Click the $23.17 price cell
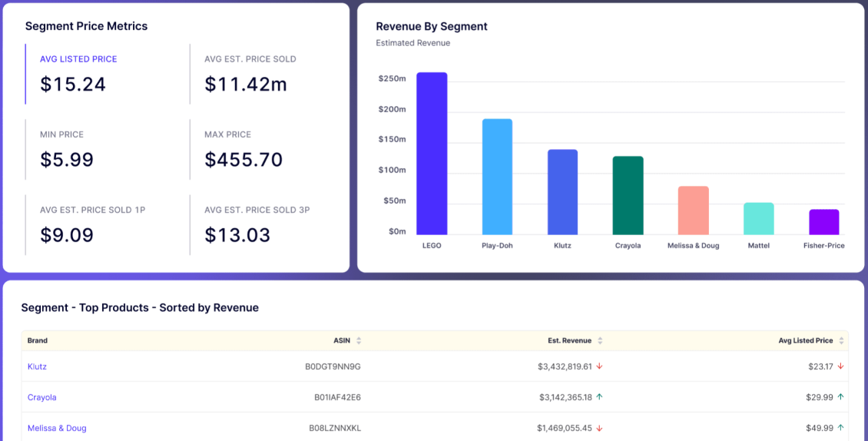 [x=821, y=366]
